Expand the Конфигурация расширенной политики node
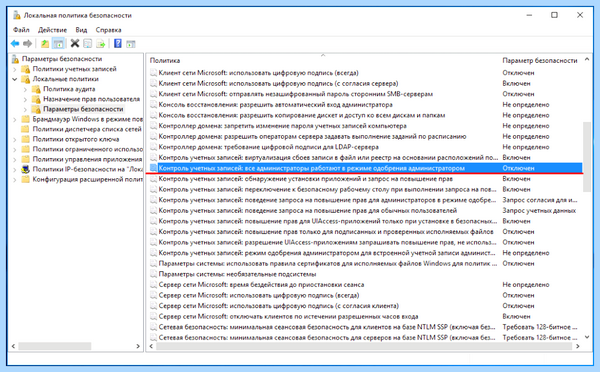The height and width of the screenshot is (372, 600). [x=15, y=179]
